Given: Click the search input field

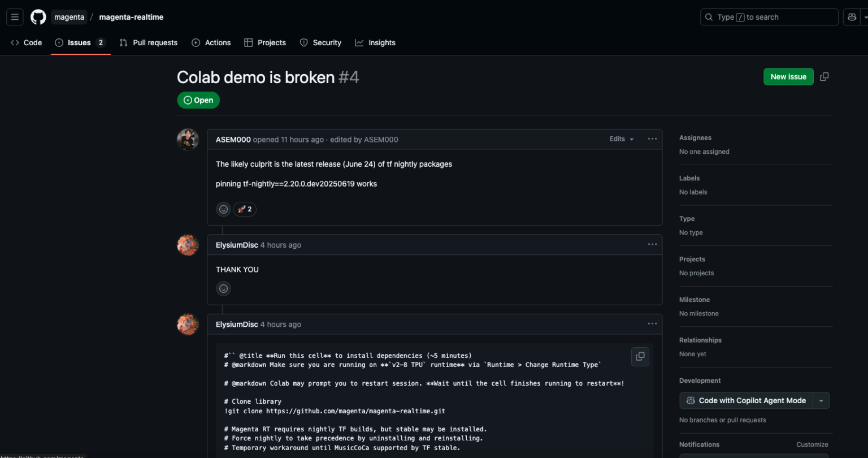Looking at the screenshot, I should point(769,17).
